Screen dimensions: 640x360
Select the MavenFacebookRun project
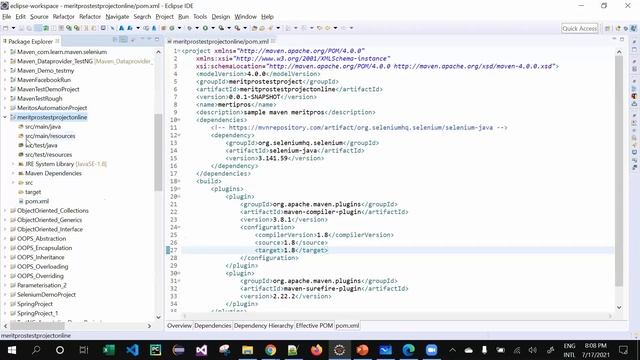44,80
